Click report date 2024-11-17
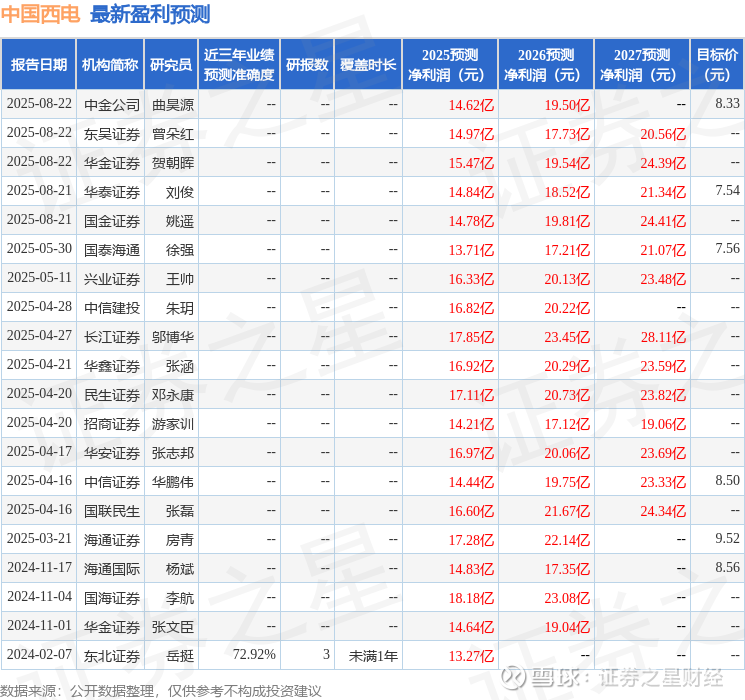 39,567
